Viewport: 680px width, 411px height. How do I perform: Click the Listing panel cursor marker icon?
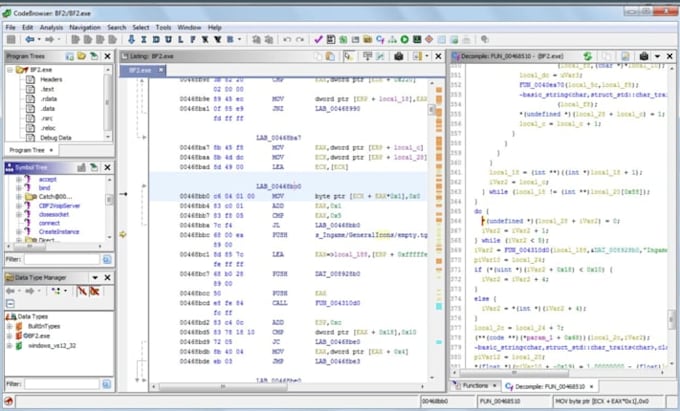click(348, 56)
